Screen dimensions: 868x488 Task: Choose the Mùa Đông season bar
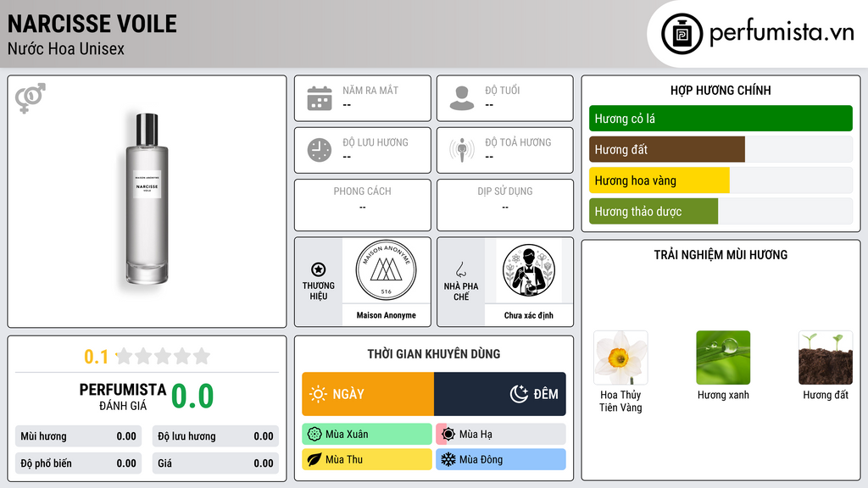pos(501,459)
